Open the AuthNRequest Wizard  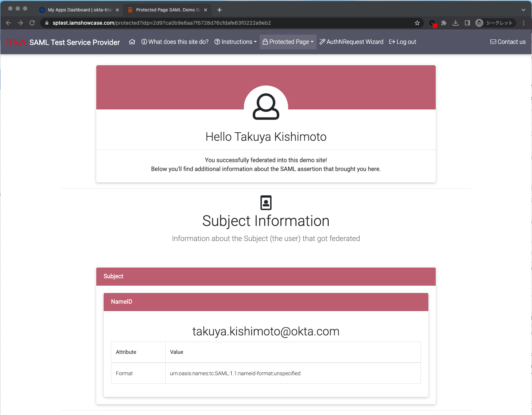(352, 42)
